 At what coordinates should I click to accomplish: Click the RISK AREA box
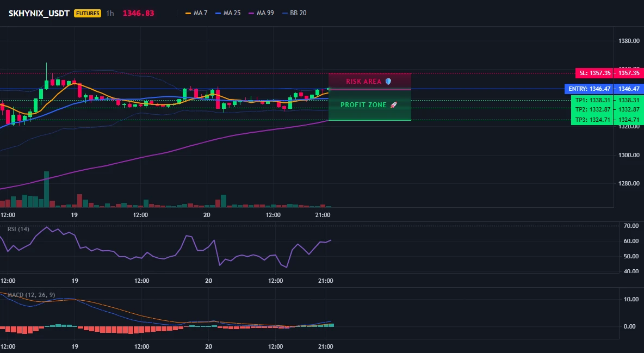[370, 82]
